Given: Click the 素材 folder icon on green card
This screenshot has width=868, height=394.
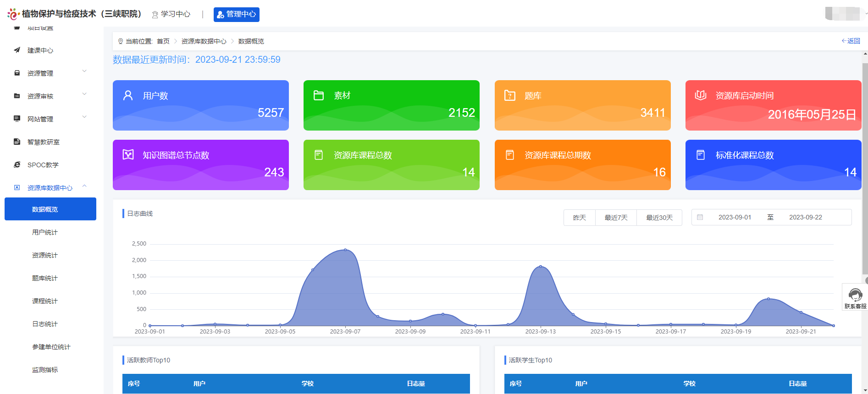Looking at the screenshot, I should click(x=319, y=95).
